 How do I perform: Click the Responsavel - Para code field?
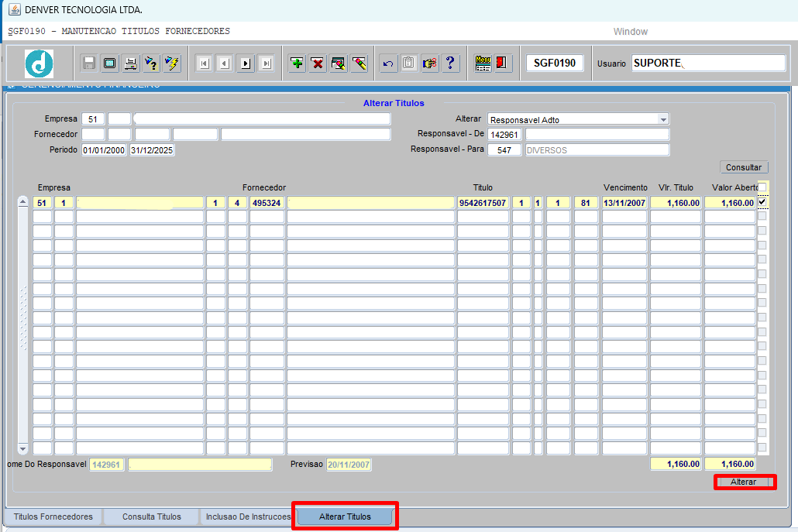[x=504, y=150]
